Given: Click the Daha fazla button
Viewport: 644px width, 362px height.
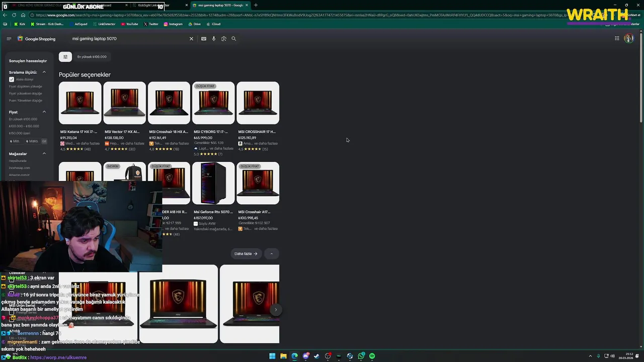Looking at the screenshot, I should (246, 253).
